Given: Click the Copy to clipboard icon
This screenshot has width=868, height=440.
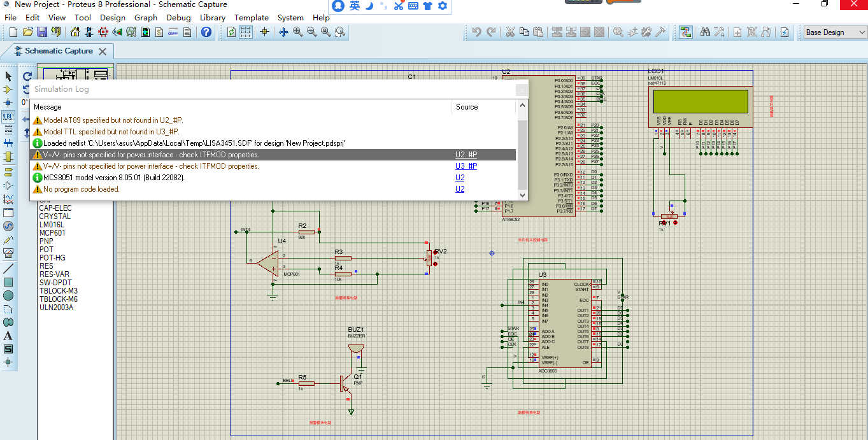Looking at the screenshot, I should [524, 32].
